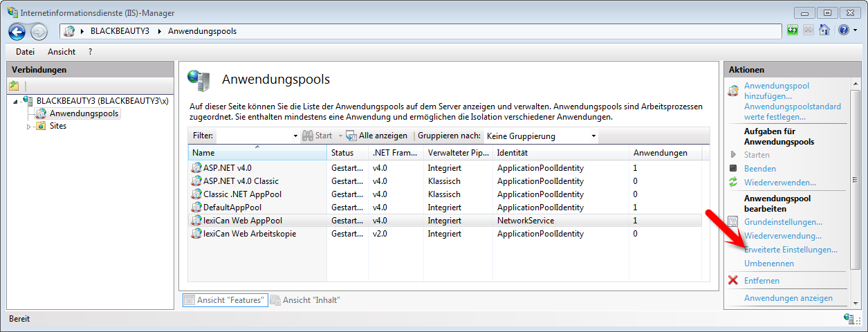Click the red X Entfernen icon

point(733,280)
